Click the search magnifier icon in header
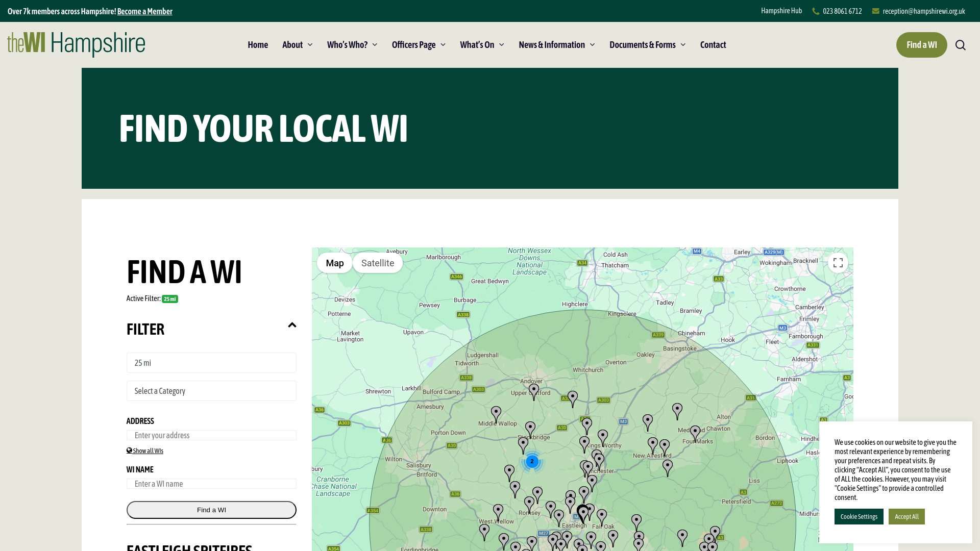The width and height of the screenshot is (980, 551). coord(961,45)
